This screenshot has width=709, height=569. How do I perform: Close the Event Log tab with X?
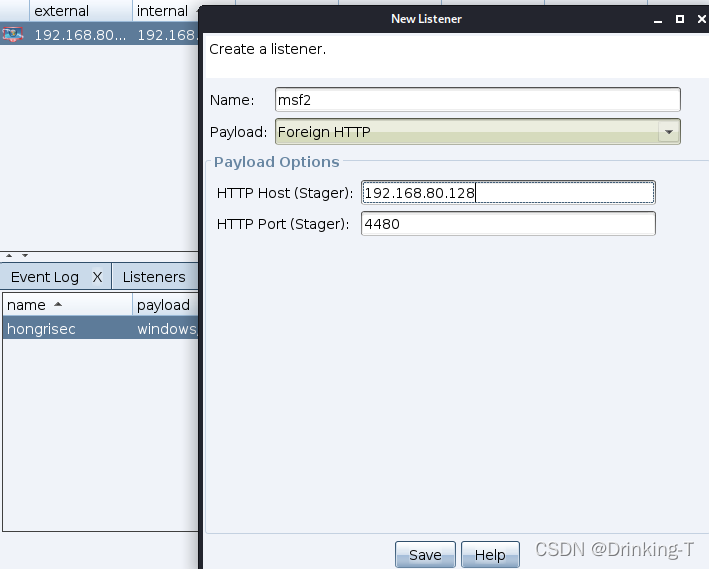97,277
